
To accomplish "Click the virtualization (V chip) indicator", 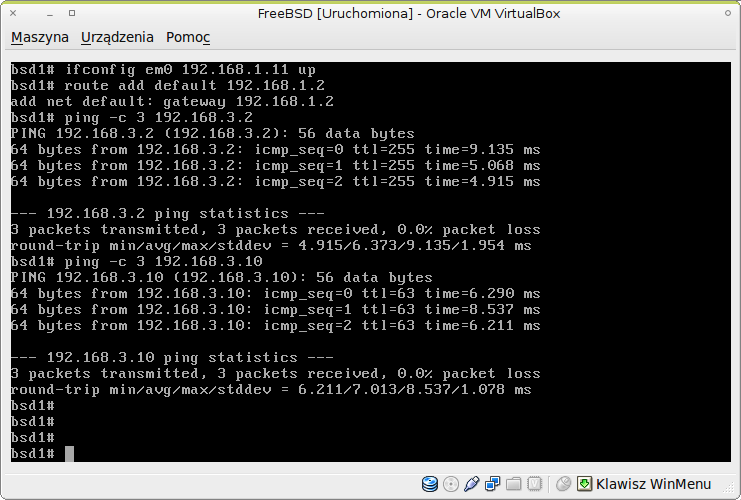I will [535, 484].
